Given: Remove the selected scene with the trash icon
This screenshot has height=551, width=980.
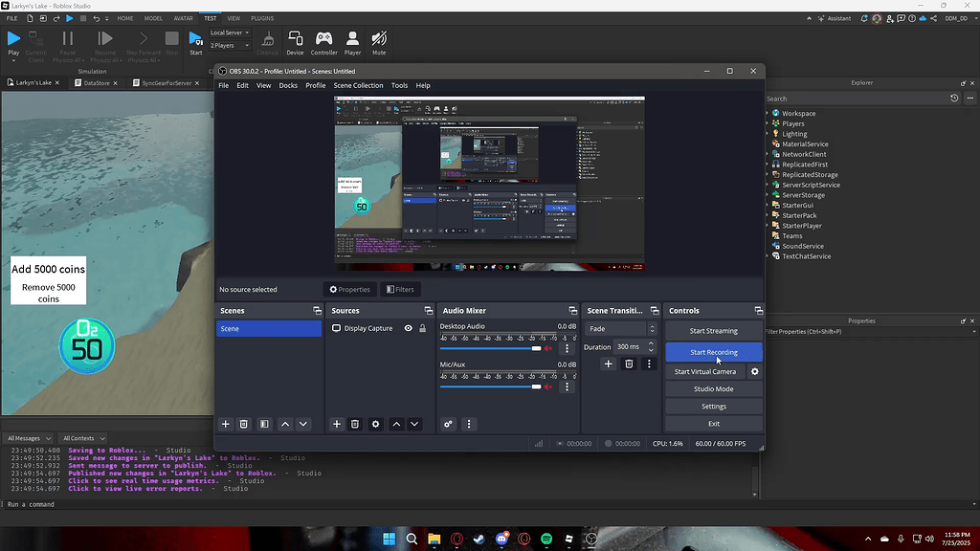Looking at the screenshot, I should click(244, 424).
